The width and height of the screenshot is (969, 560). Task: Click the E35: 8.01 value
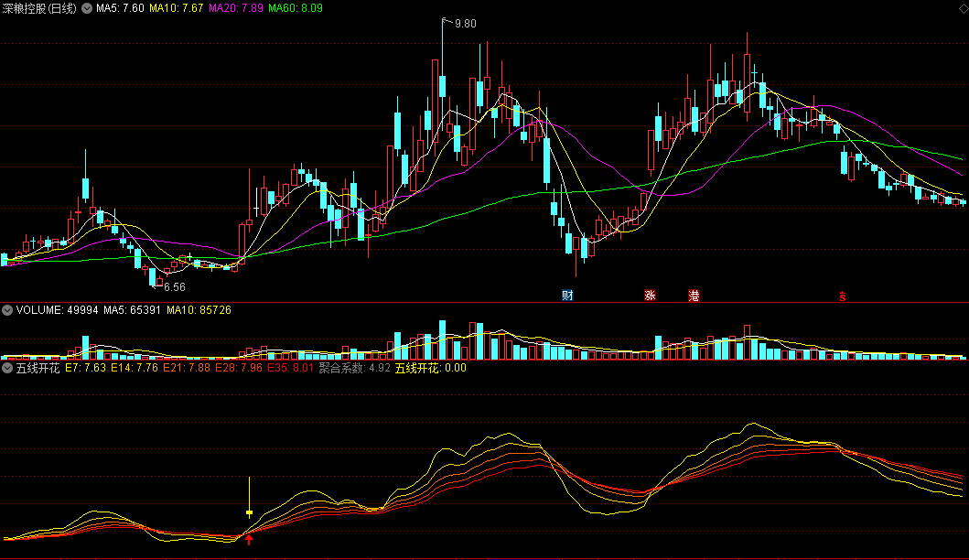point(290,368)
